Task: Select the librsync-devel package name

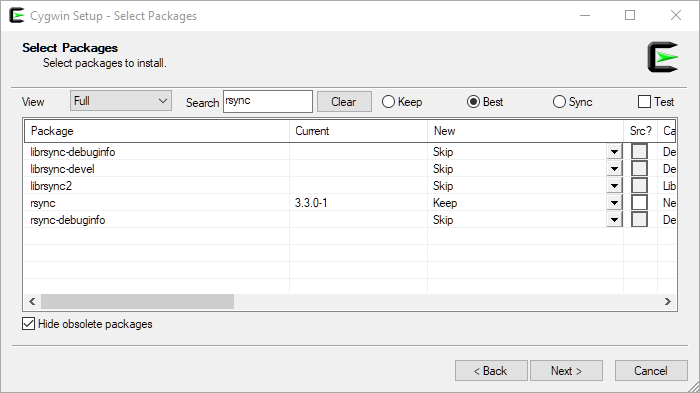Action: click(x=62, y=169)
